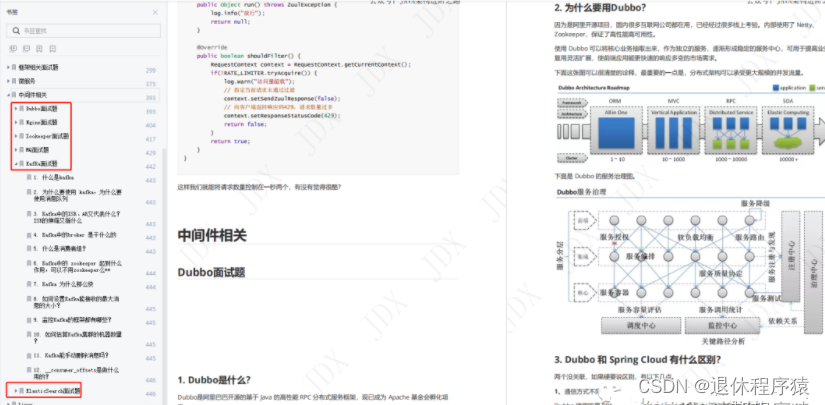Click the third bookmark toolbar icon
The image size is (825, 405).
coord(39,49)
